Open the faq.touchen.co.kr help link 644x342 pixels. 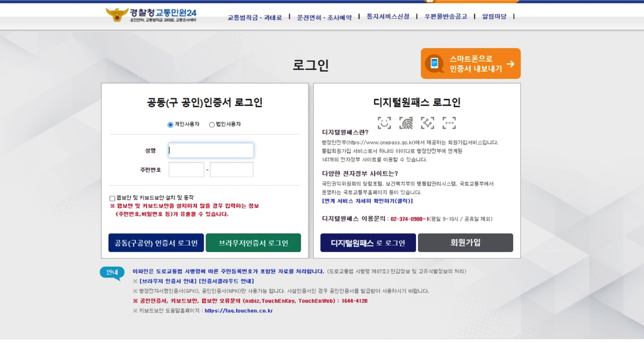238,311
